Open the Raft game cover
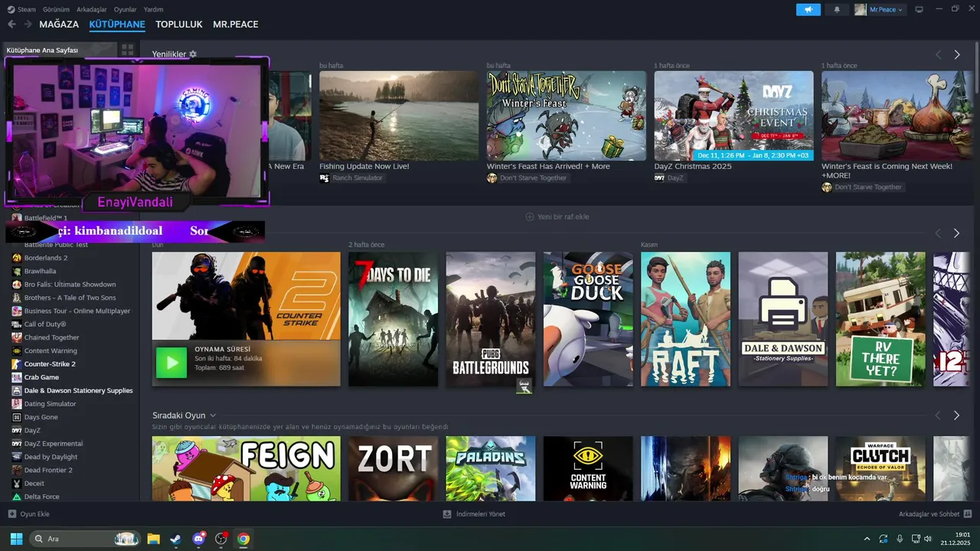The image size is (980, 551). (x=685, y=319)
